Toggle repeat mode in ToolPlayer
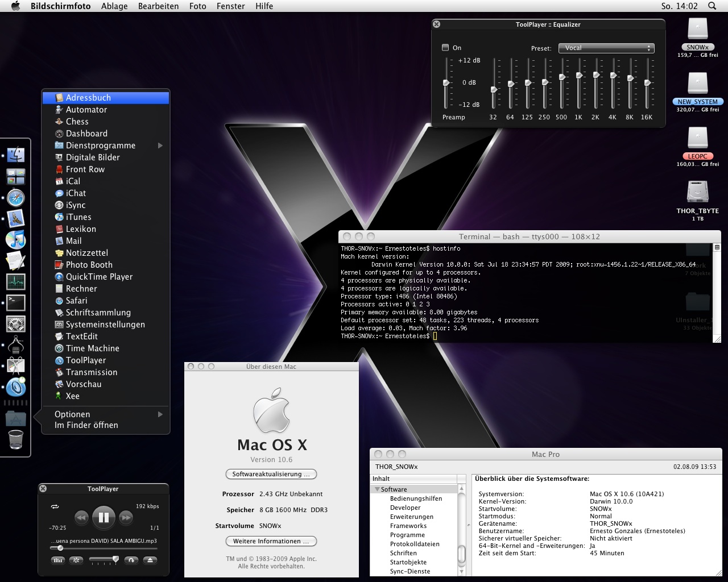 (x=55, y=506)
